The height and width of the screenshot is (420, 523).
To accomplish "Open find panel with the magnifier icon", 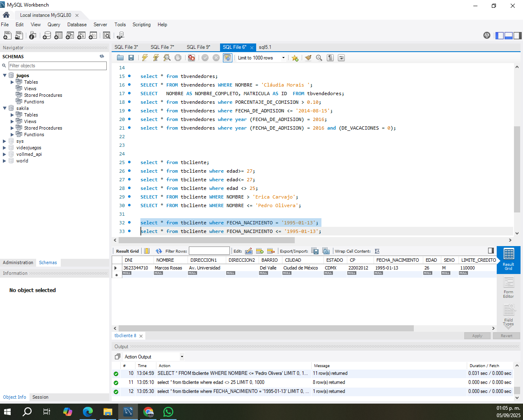I will [x=319, y=58].
